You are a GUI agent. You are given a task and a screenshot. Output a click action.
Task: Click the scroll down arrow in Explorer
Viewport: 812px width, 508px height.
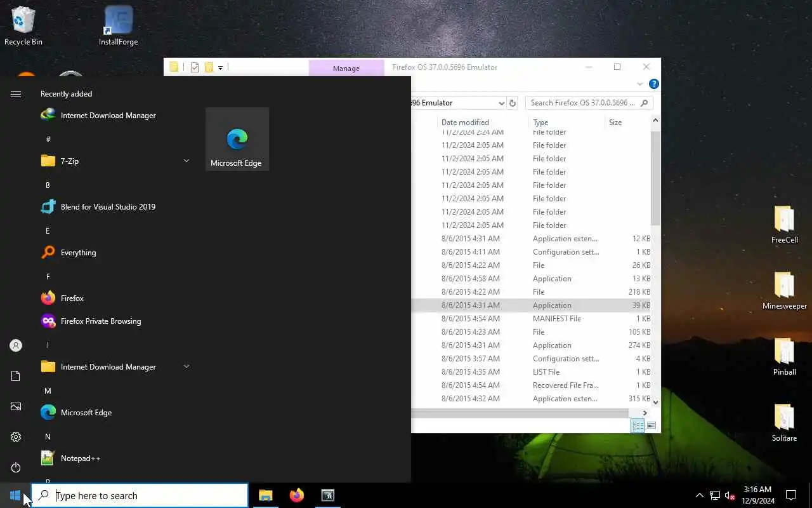point(655,402)
